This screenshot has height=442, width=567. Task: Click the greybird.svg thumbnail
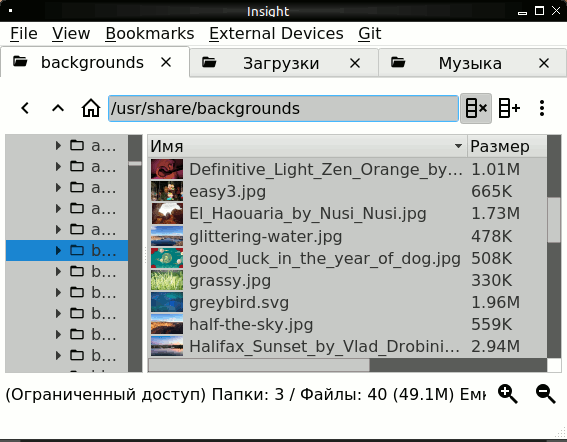coord(167,302)
